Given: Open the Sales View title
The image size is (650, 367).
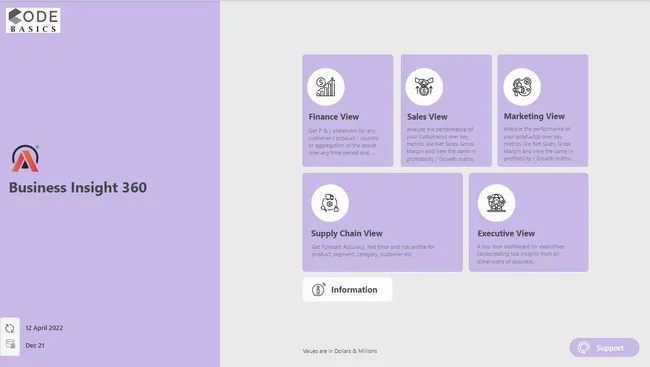Looking at the screenshot, I should (x=427, y=117).
